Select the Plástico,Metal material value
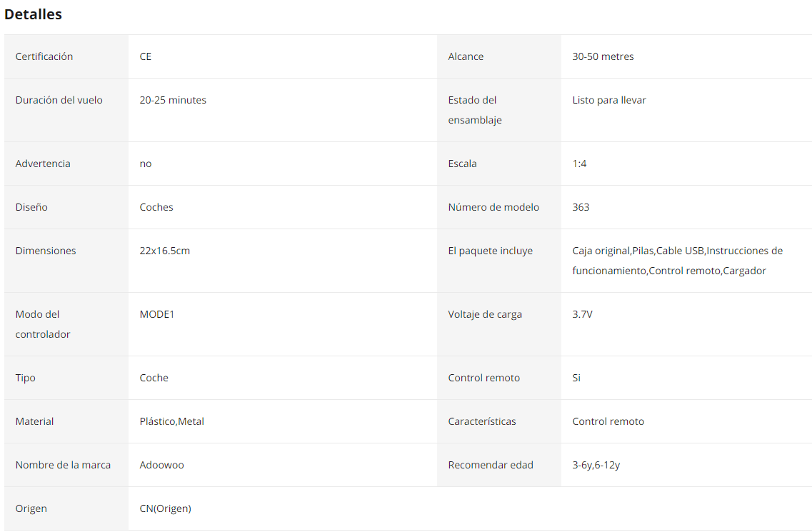 (172, 421)
